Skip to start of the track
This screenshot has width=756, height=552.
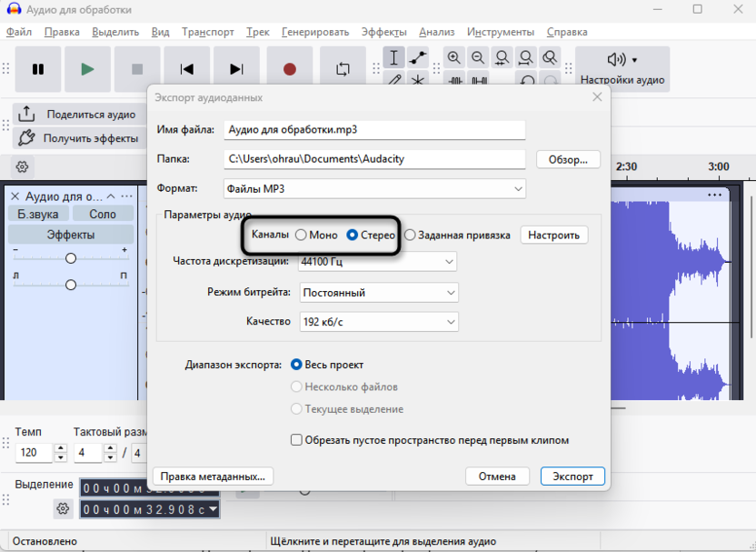point(187,69)
